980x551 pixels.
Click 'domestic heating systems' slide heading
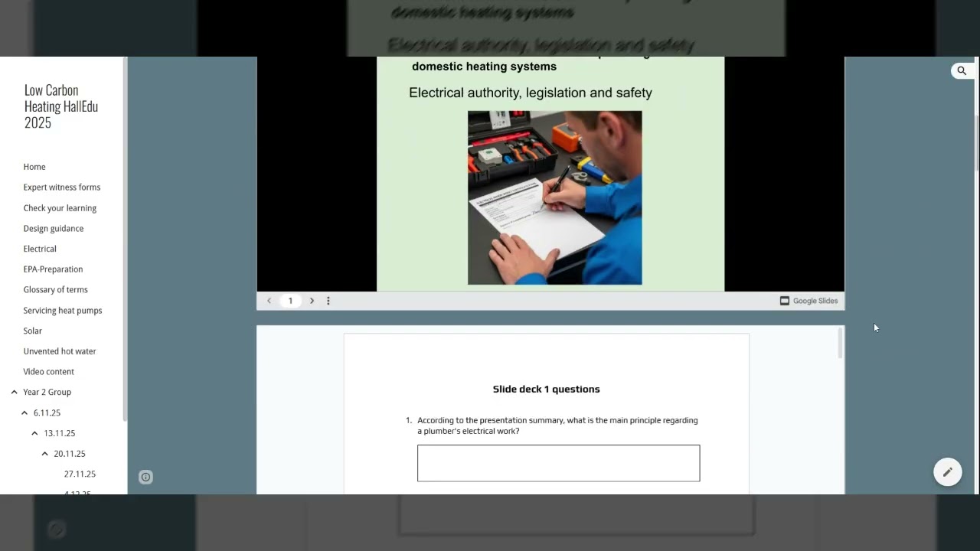(484, 67)
